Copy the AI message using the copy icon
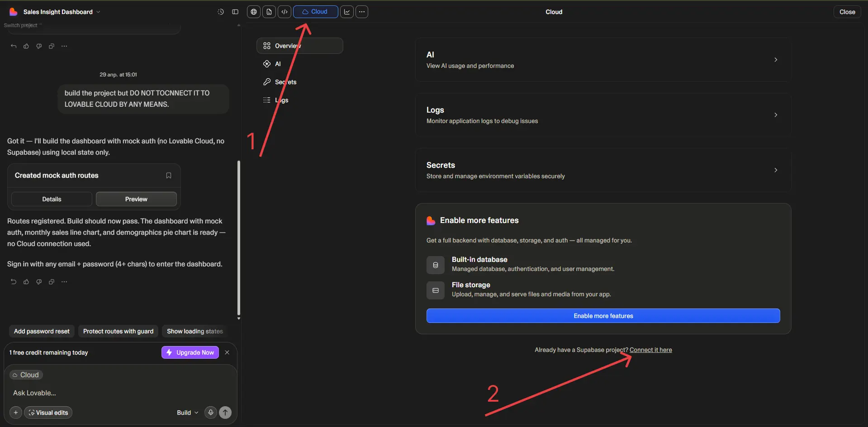The width and height of the screenshot is (868, 427). [51, 281]
